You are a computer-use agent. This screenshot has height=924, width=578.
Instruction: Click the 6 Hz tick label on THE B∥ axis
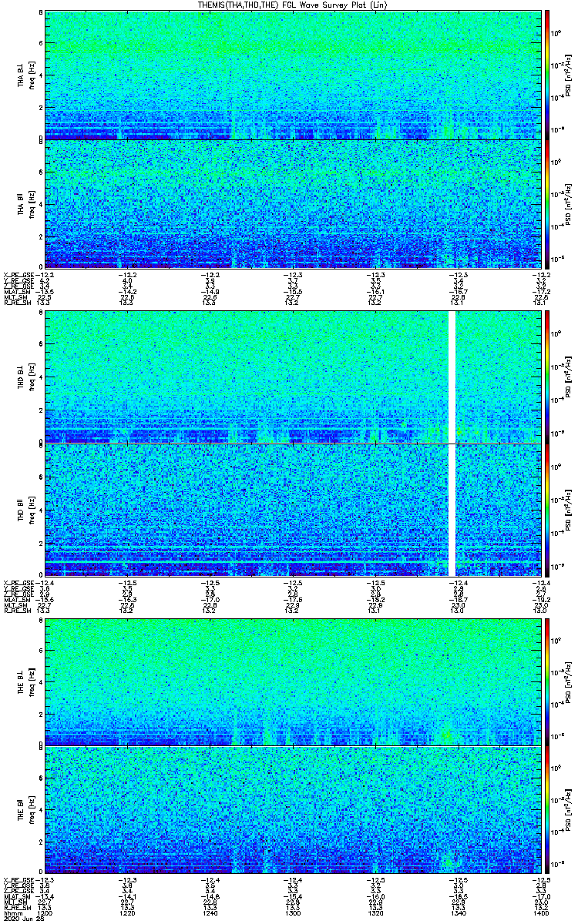(x=40, y=778)
